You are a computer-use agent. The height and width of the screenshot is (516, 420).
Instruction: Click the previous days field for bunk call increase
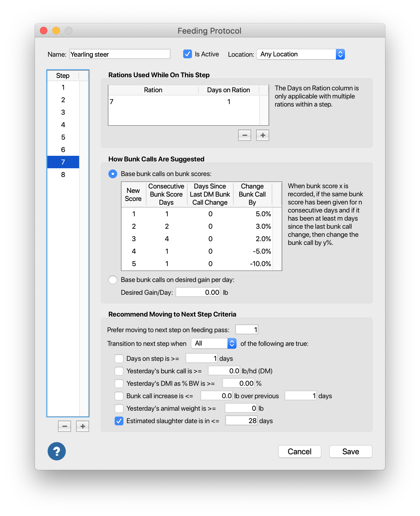(x=301, y=396)
